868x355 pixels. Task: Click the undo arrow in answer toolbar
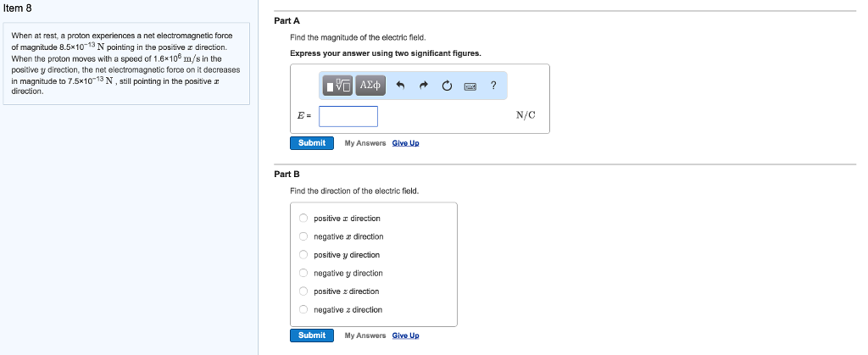401,86
